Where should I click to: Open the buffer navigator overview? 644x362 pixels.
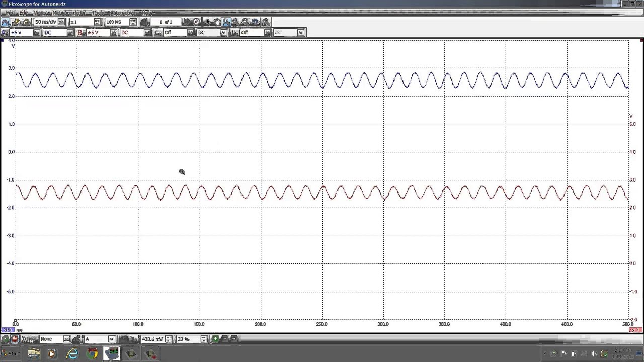[x=196, y=22]
